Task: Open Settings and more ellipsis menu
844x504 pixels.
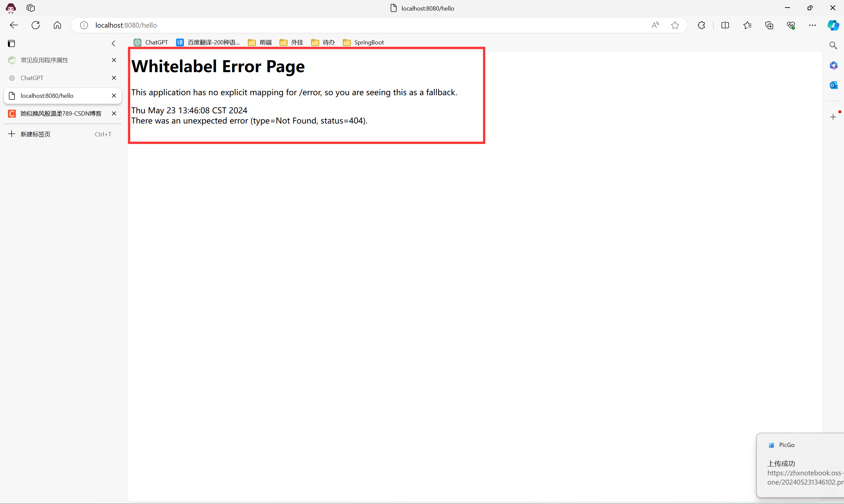Action: coord(812,25)
